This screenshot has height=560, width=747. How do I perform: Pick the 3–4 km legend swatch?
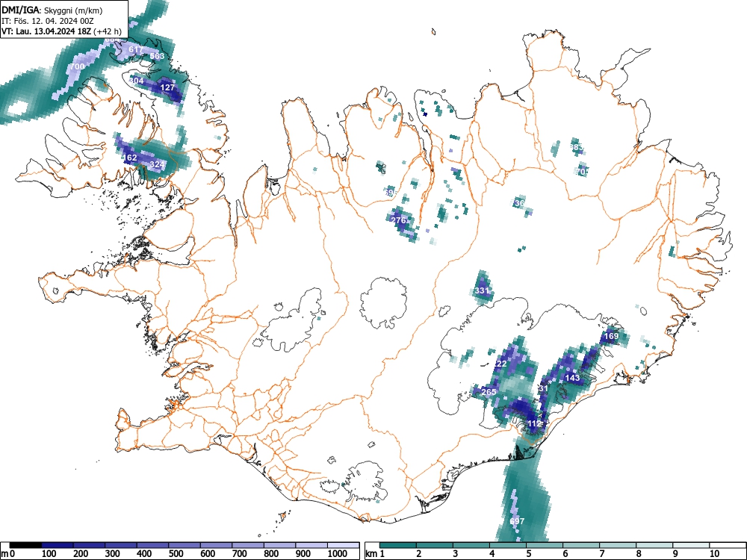[x=471, y=545]
